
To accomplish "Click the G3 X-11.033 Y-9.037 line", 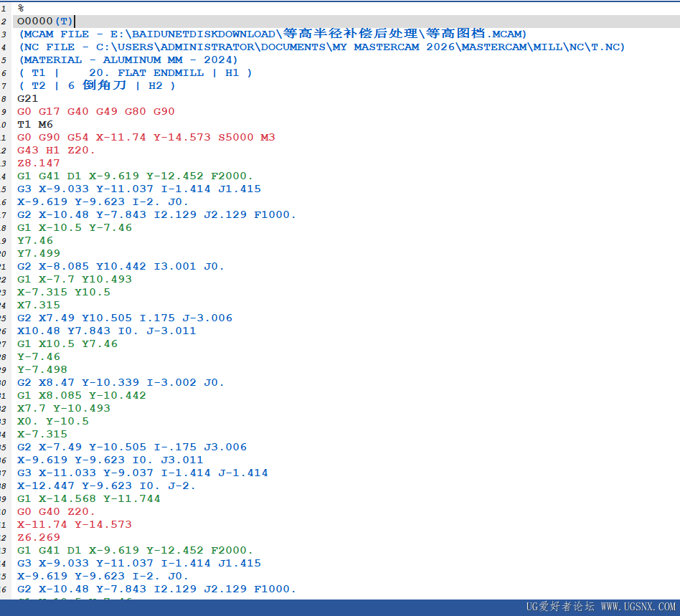I will pyautogui.click(x=143, y=473).
